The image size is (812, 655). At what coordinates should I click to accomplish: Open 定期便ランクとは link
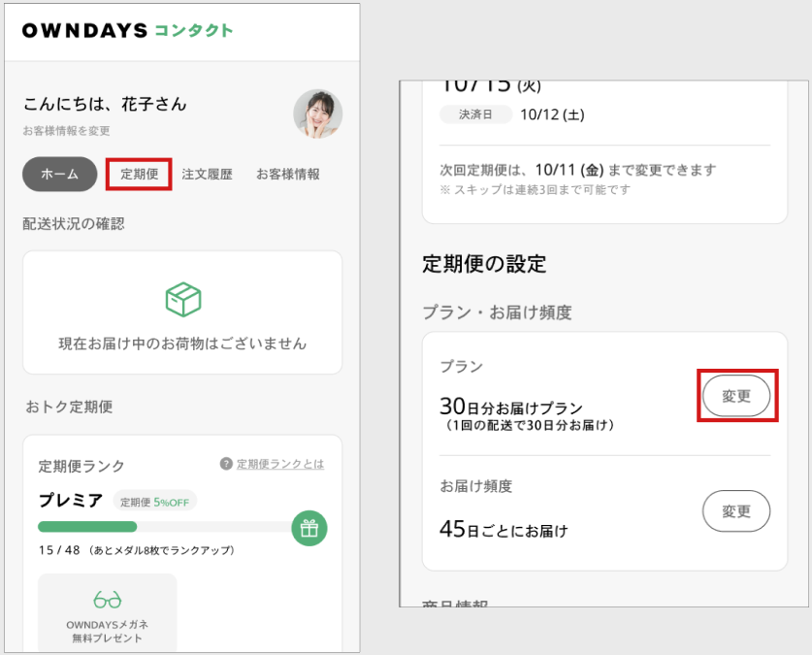[280, 464]
